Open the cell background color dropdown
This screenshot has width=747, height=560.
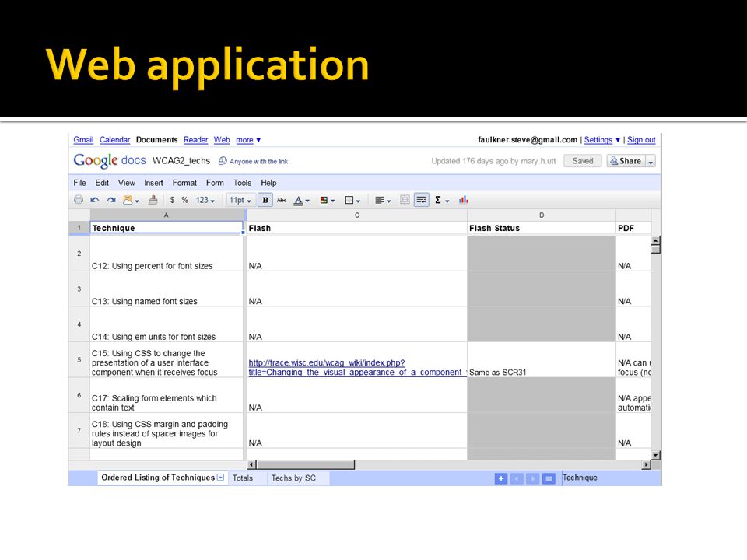click(328, 200)
